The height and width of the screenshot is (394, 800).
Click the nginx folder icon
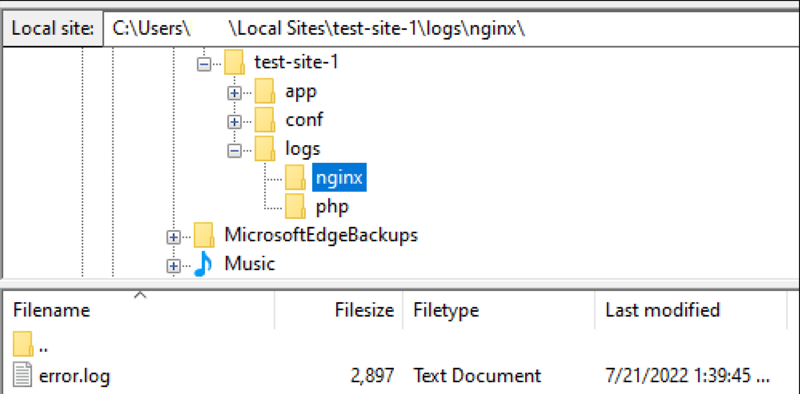click(x=295, y=178)
